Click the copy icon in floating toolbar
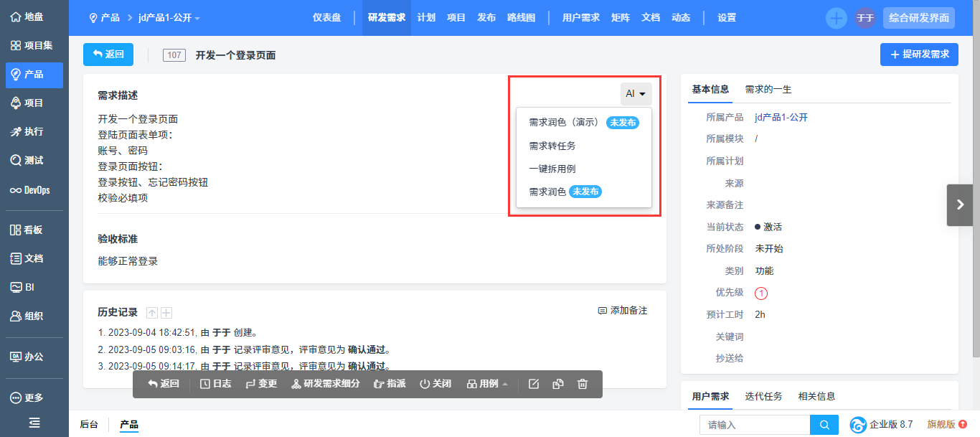 tap(558, 384)
